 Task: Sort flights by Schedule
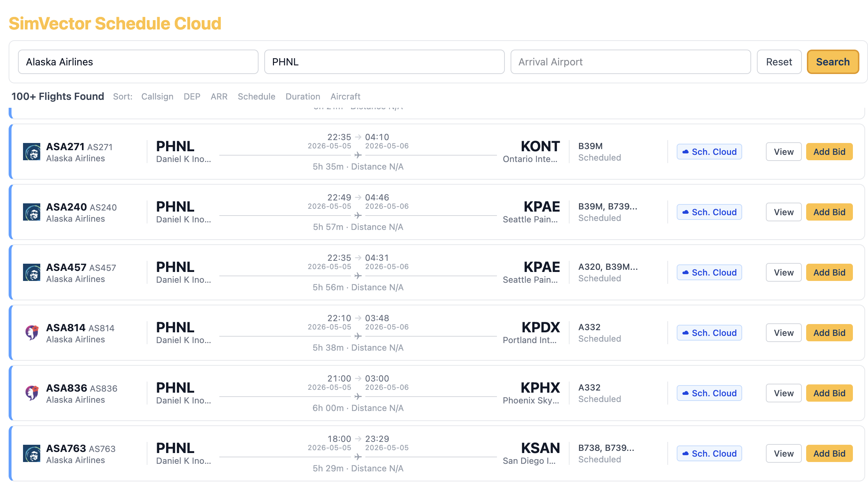[256, 97]
